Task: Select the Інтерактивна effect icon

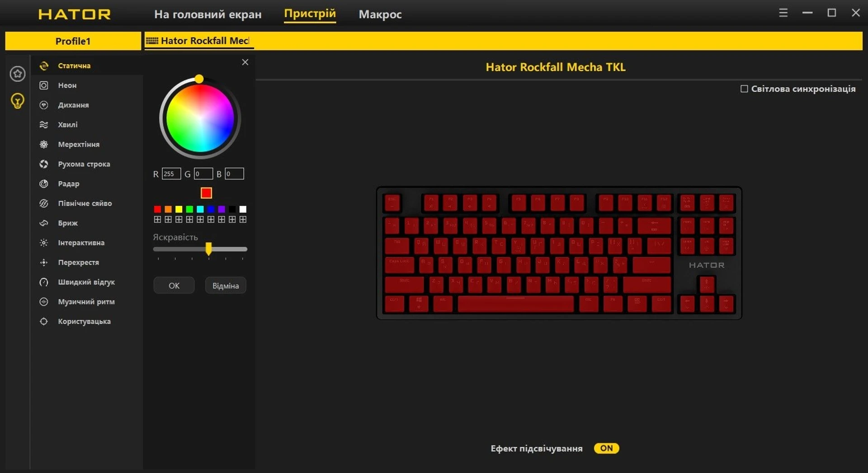Action: coord(44,243)
